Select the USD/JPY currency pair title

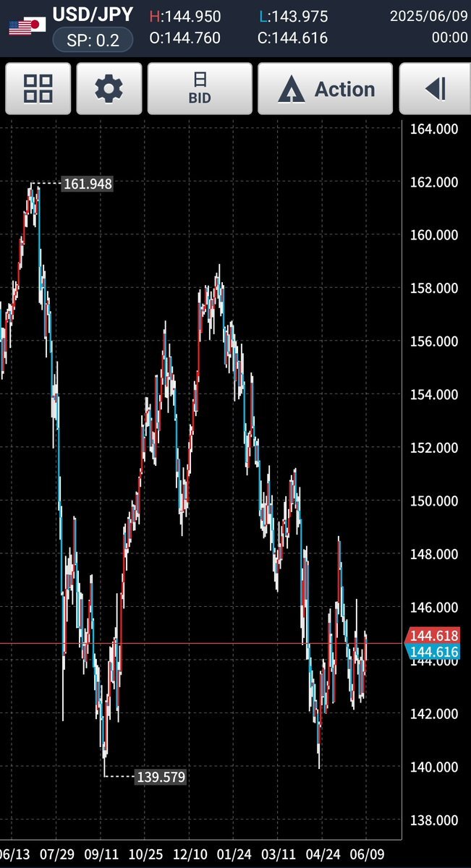point(93,14)
